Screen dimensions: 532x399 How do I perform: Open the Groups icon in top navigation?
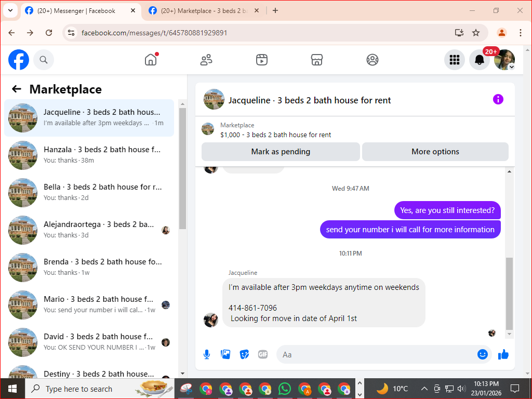tap(372, 60)
